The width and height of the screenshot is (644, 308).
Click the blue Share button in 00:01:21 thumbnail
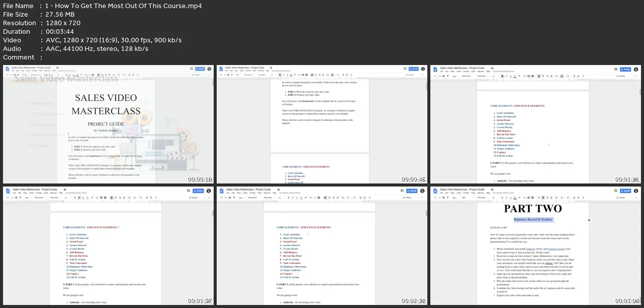[625, 69]
